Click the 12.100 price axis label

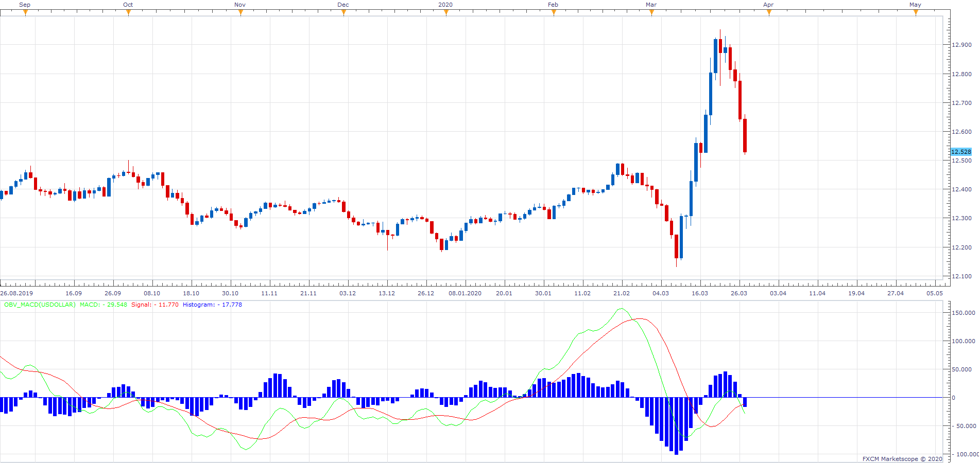pos(961,276)
